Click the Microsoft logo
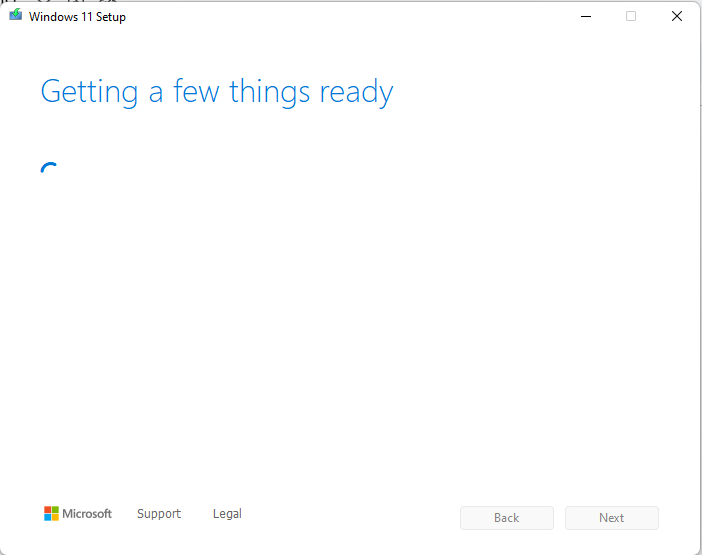This screenshot has width=702, height=555. (78, 513)
